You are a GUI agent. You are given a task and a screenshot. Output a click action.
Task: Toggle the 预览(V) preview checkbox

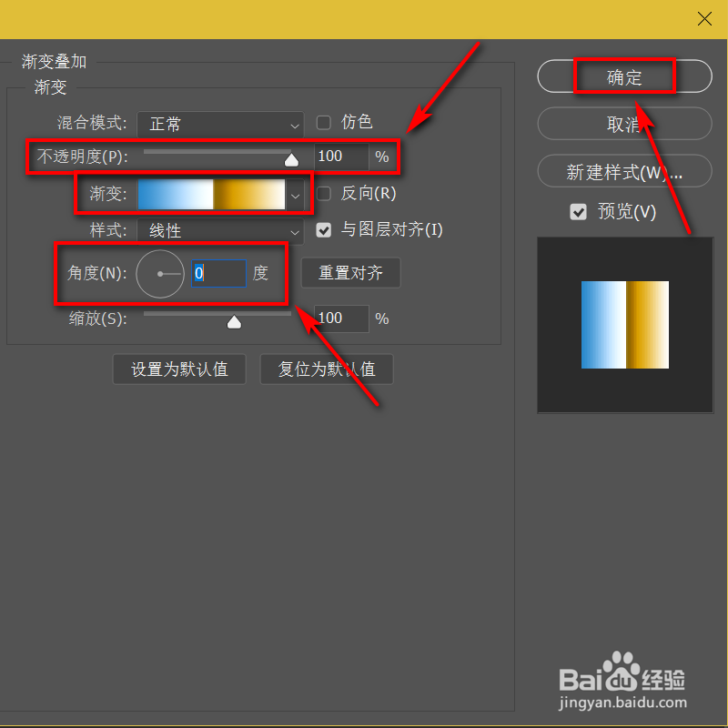[578, 212]
